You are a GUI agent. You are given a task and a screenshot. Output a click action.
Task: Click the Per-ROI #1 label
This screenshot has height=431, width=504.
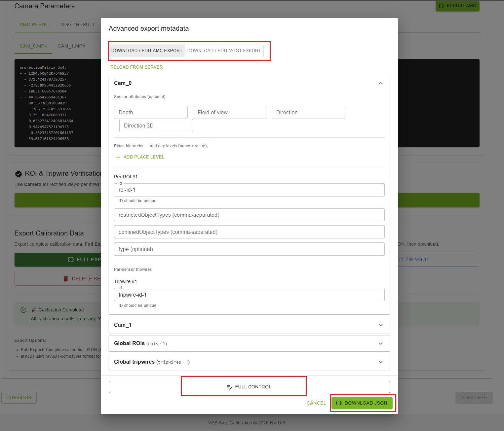pyautogui.click(x=126, y=177)
